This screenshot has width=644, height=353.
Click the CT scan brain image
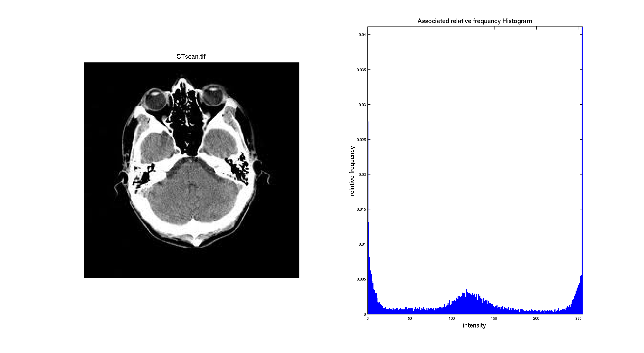pos(191,170)
